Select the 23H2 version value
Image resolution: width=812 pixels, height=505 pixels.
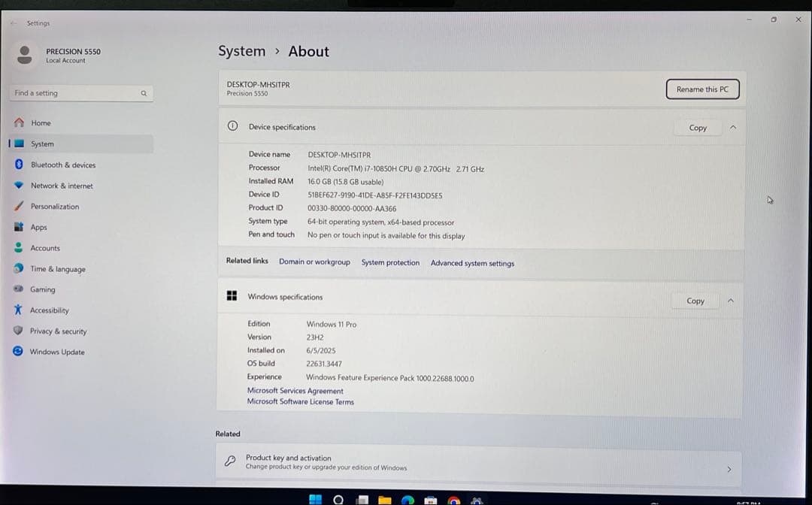point(315,337)
